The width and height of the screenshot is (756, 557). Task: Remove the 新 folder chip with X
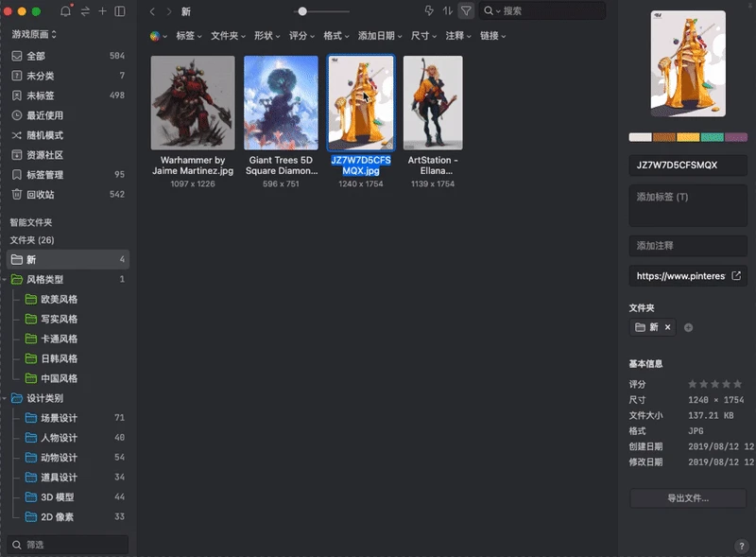pyautogui.click(x=668, y=327)
